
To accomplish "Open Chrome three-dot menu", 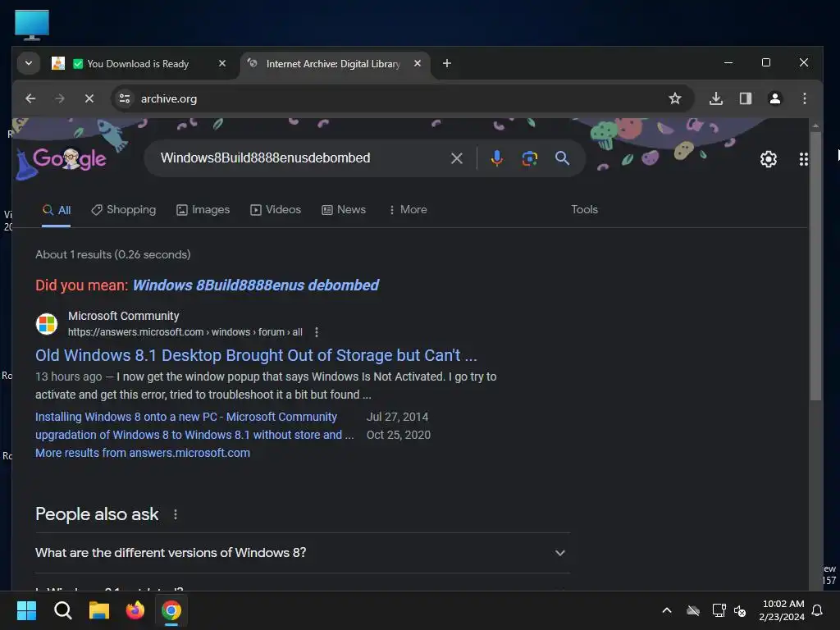I will point(805,98).
